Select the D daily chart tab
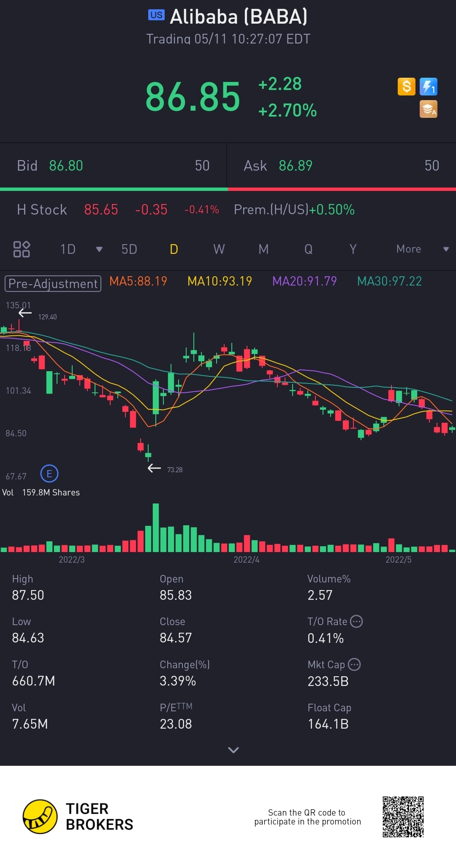456x868 pixels. [x=174, y=249]
